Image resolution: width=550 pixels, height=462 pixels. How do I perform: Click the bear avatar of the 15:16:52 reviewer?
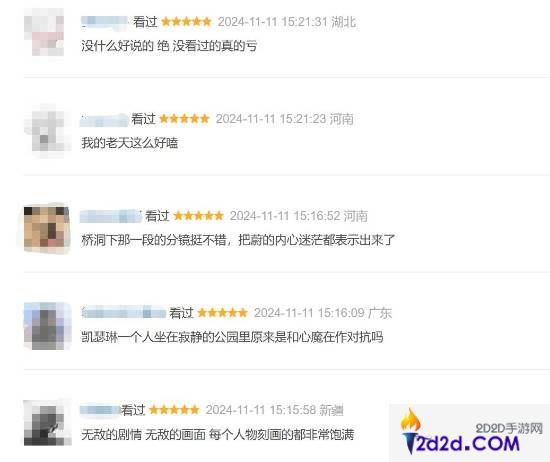[47, 228]
